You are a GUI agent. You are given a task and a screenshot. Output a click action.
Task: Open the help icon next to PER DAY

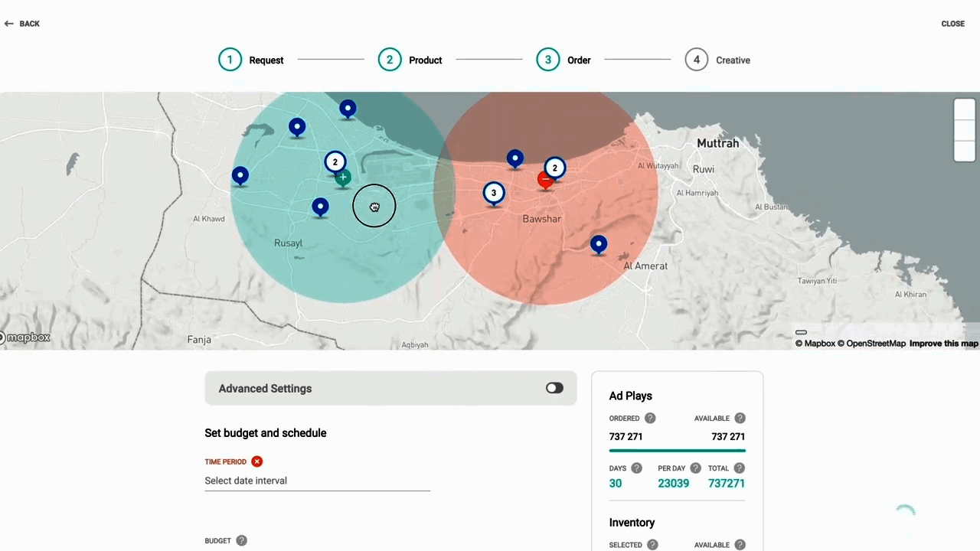[x=695, y=468]
